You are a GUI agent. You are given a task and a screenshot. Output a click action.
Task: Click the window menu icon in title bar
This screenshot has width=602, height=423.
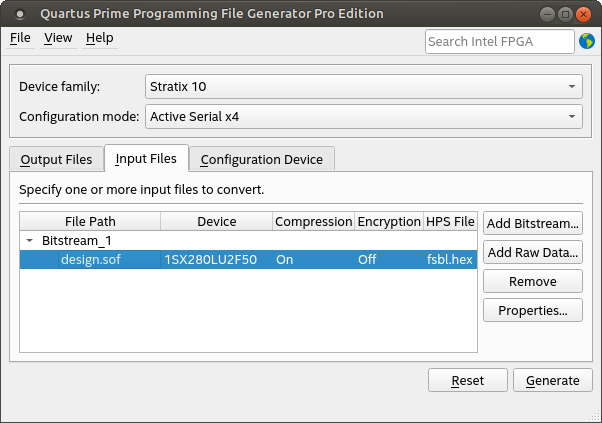tap(19, 14)
